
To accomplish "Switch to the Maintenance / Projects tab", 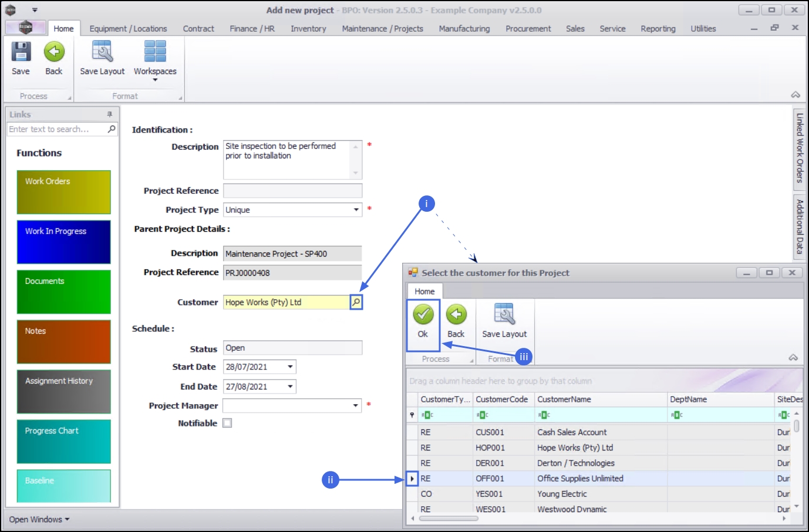I will coord(383,29).
